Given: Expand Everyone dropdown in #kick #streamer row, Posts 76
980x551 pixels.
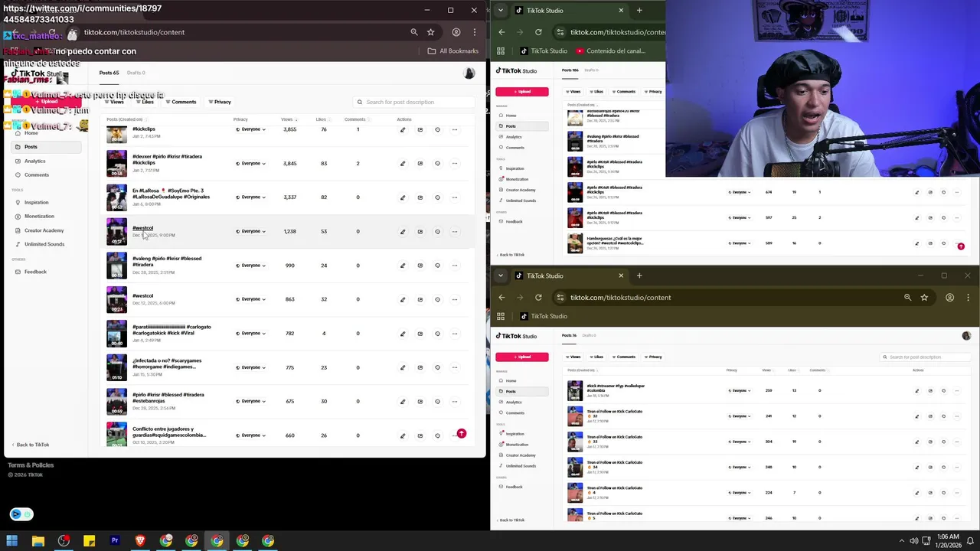Looking at the screenshot, I should click(739, 391).
